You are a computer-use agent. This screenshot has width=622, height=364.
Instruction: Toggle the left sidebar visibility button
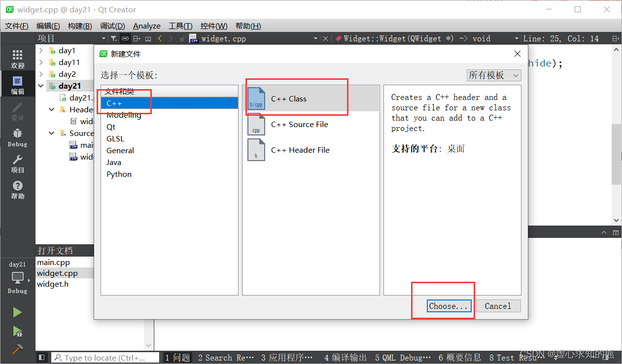coord(42,358)
